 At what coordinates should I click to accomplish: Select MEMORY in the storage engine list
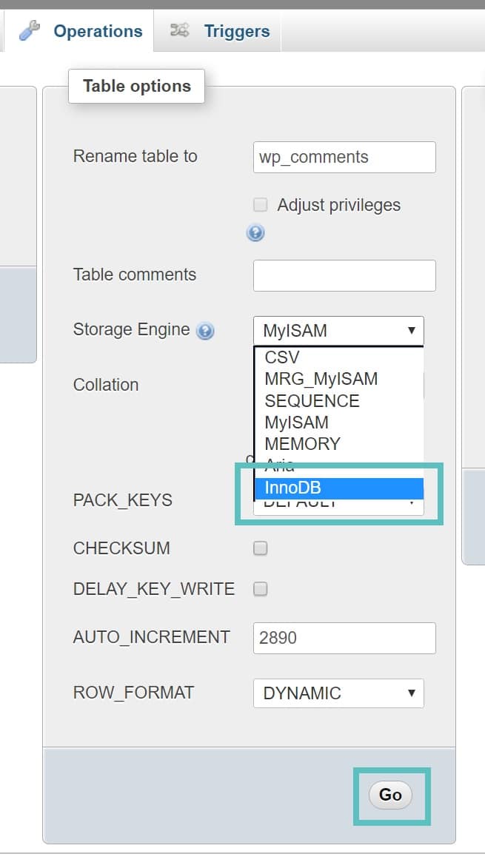click(x=302, y=443)
